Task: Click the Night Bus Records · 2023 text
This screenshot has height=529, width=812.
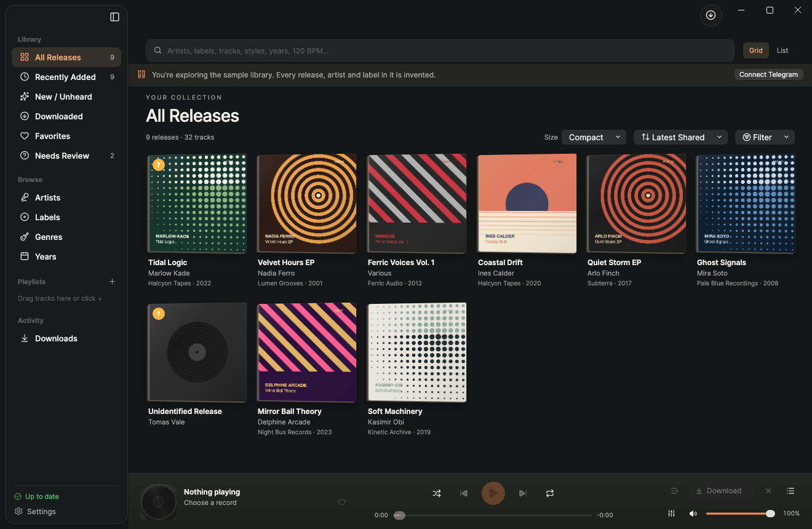Action: (x=295, y=432)
